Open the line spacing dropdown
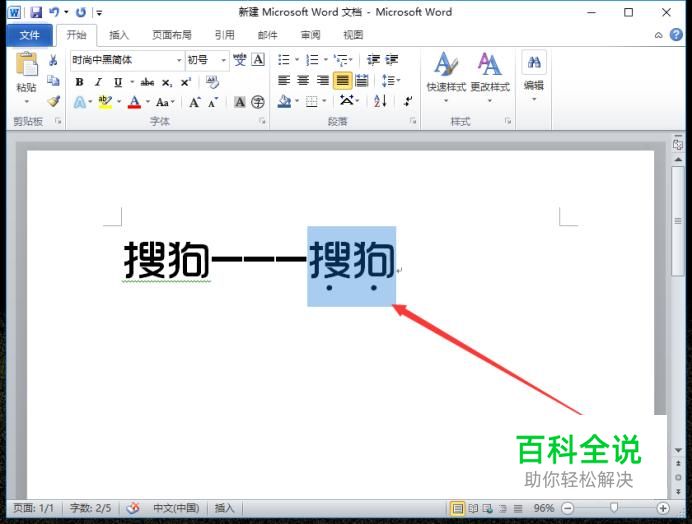The image size is (692, 524). (391, 80)
